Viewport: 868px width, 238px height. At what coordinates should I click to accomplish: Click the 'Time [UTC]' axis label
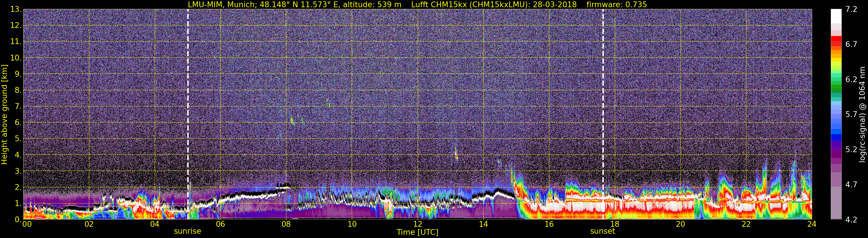(x=417, y=232)
